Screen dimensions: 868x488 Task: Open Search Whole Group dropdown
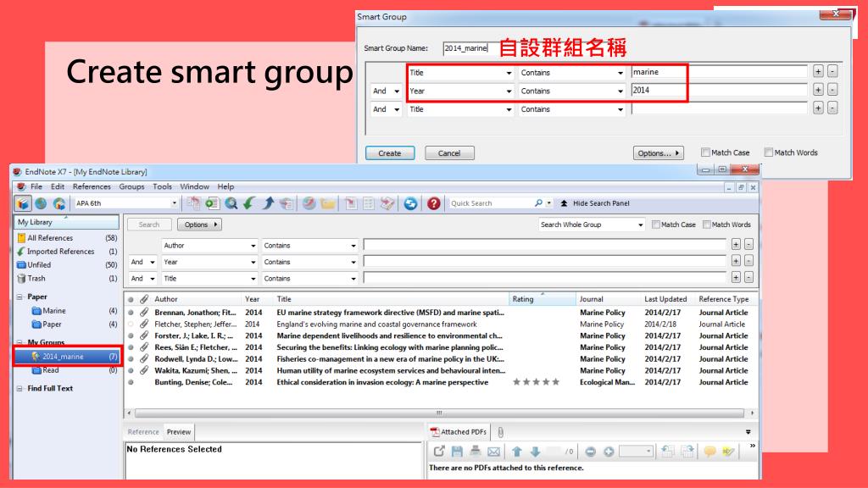(640, 225)
